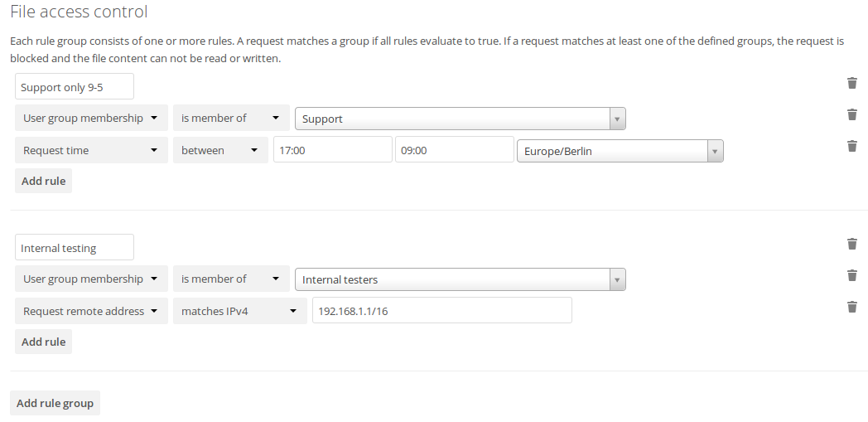
Task: Click the 09:00 end time field
Action: point(454,150)
